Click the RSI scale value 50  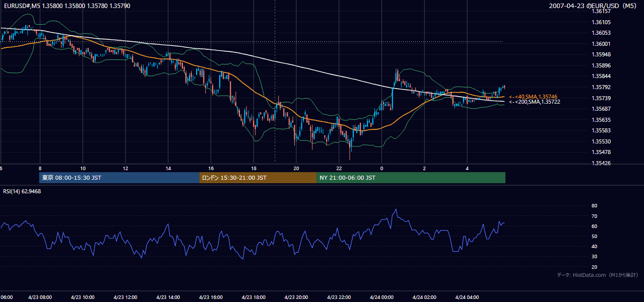coord(594,236)
